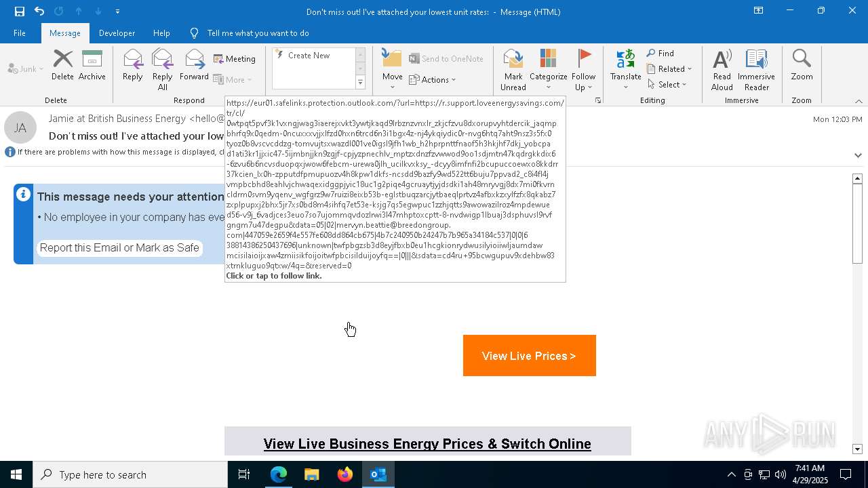Open Ribbon Display Options
The width and height of the screenshot is (868, 488).
(x=759, y=11)
